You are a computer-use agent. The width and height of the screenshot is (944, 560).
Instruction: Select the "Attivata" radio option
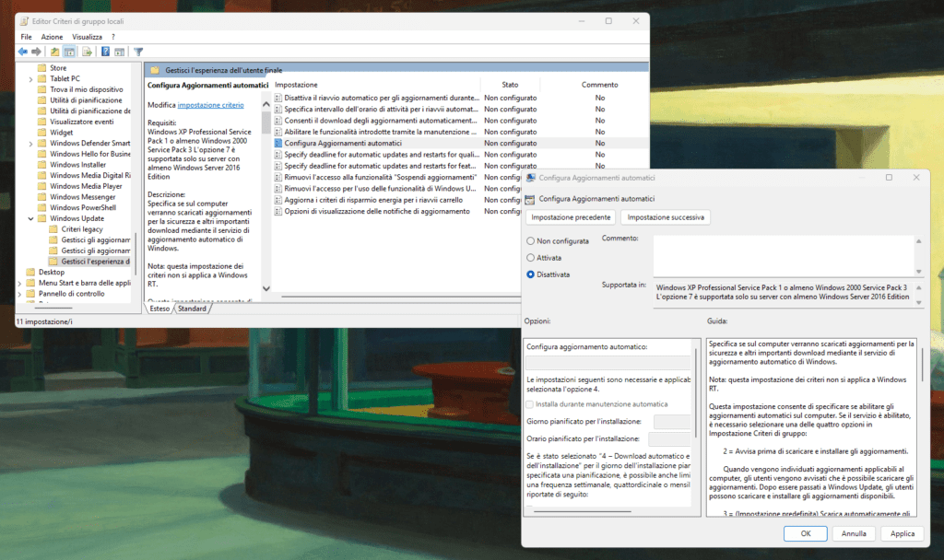click(x=530, y=258)
